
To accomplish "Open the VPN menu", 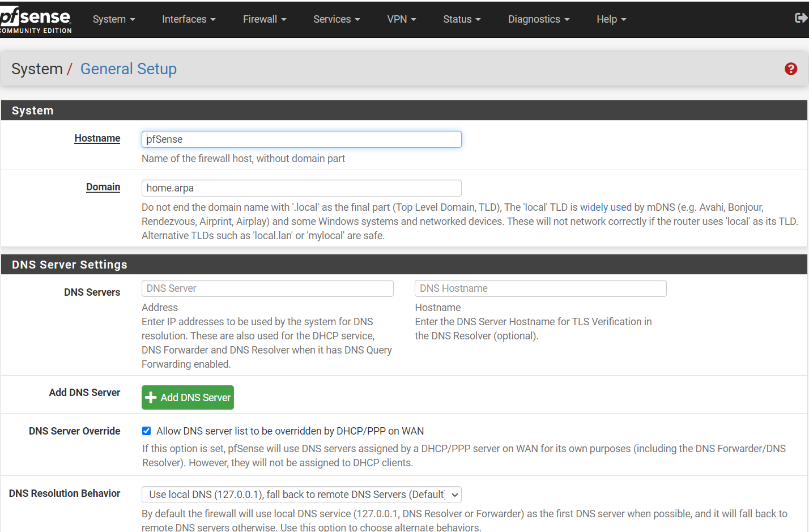I will tap(402, 19).
